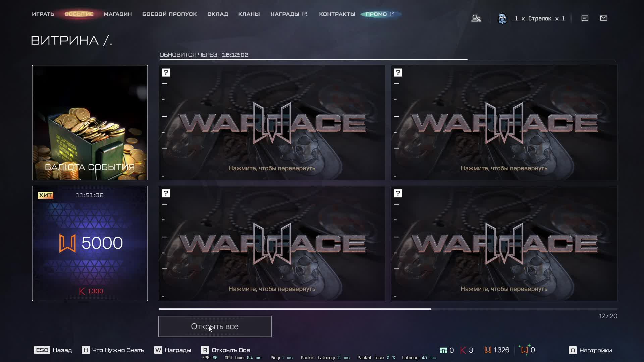
Task: Go back using the ESC Назад button
Action: [x=53, y=350]
